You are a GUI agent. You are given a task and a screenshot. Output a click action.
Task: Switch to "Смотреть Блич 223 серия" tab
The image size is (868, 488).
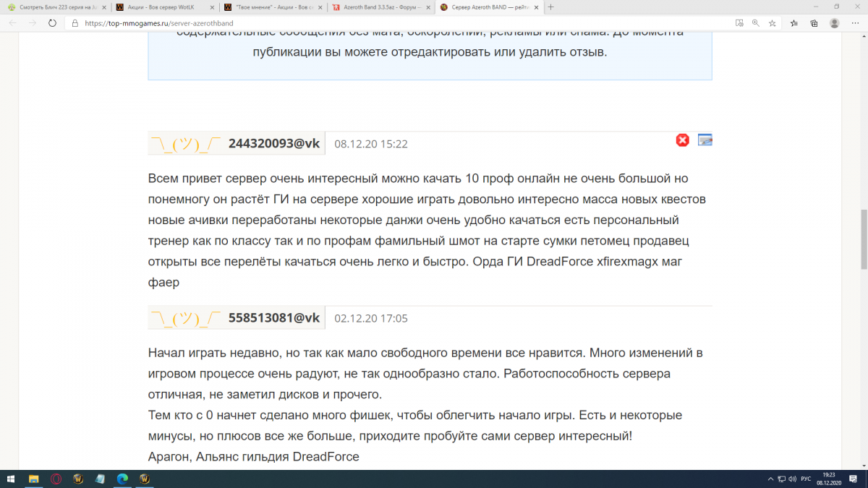tap(51, 7)
